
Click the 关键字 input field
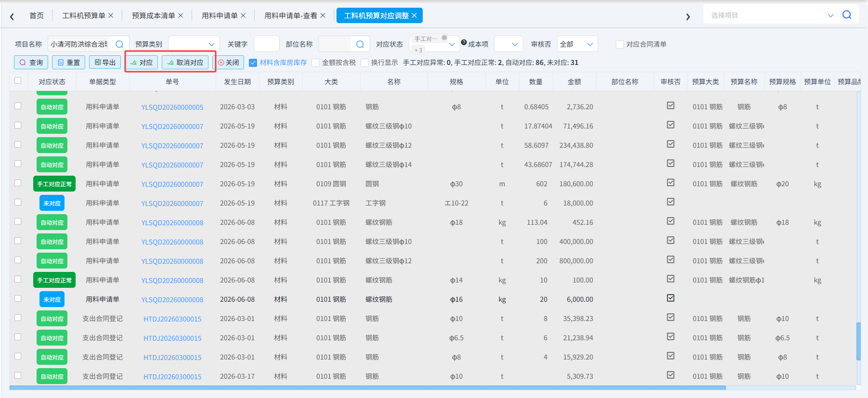266,44
